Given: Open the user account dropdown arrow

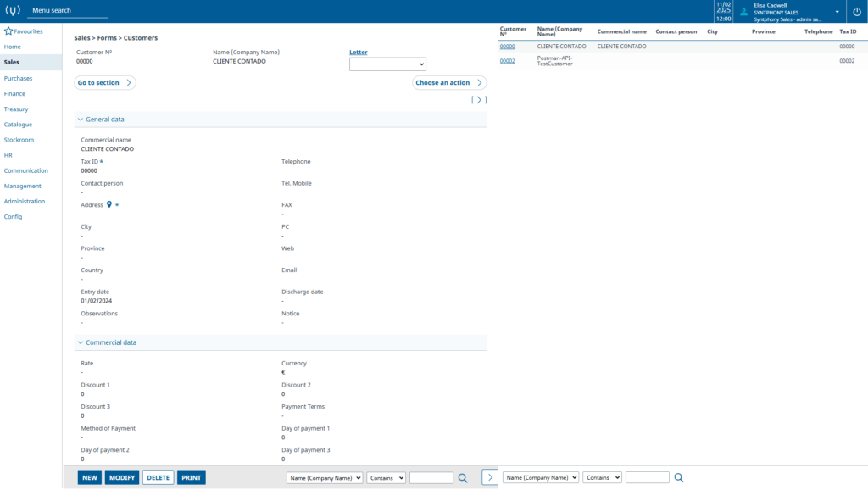Looking at the screenshot, I should coord(837,12).
